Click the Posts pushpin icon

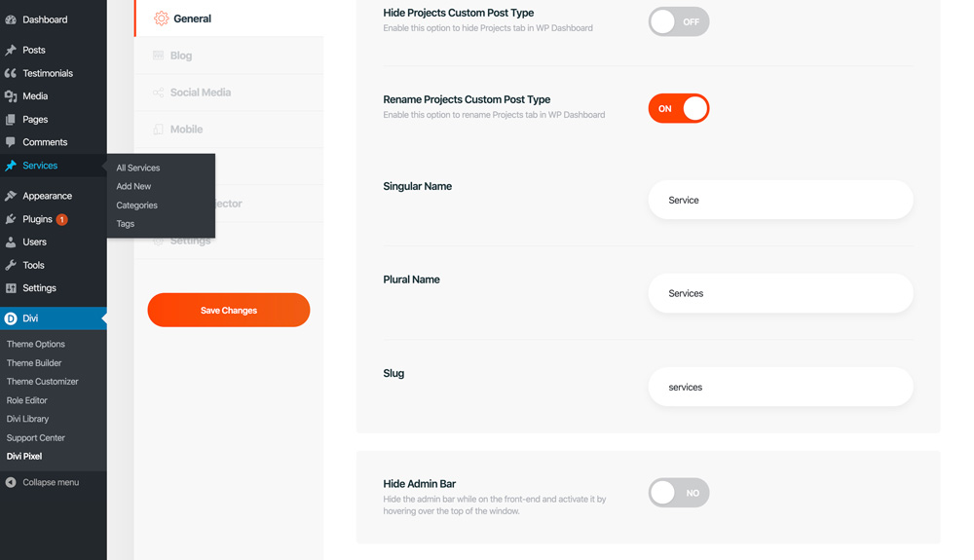coord(11,50)
